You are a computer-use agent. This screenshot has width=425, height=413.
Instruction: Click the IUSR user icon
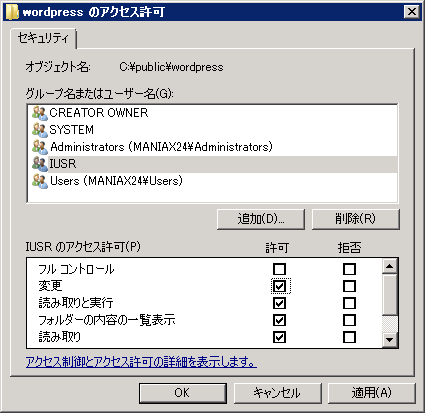tap(40, 164)
